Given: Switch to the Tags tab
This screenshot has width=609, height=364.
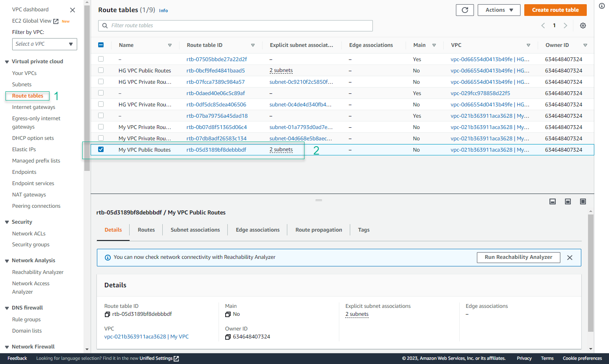Looking at the screenshot, I should coord(364,230).
